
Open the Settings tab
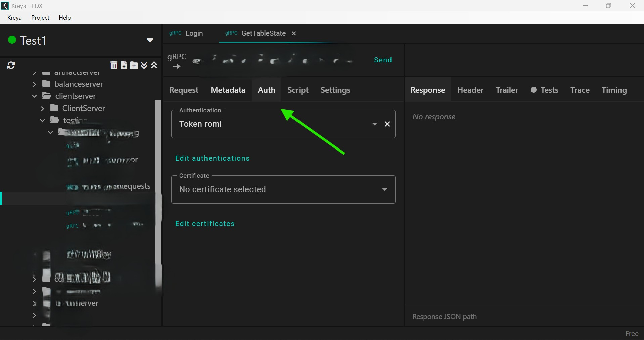(335, 90)
